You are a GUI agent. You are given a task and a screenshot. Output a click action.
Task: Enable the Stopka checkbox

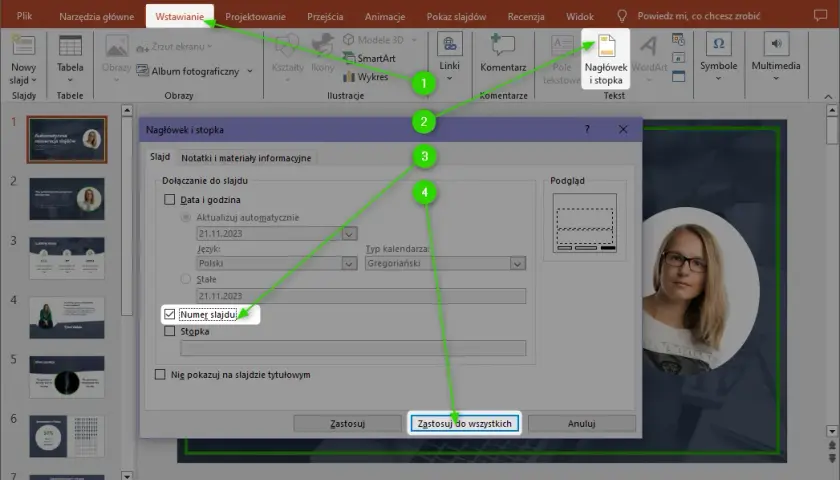(x=170, y=331)
